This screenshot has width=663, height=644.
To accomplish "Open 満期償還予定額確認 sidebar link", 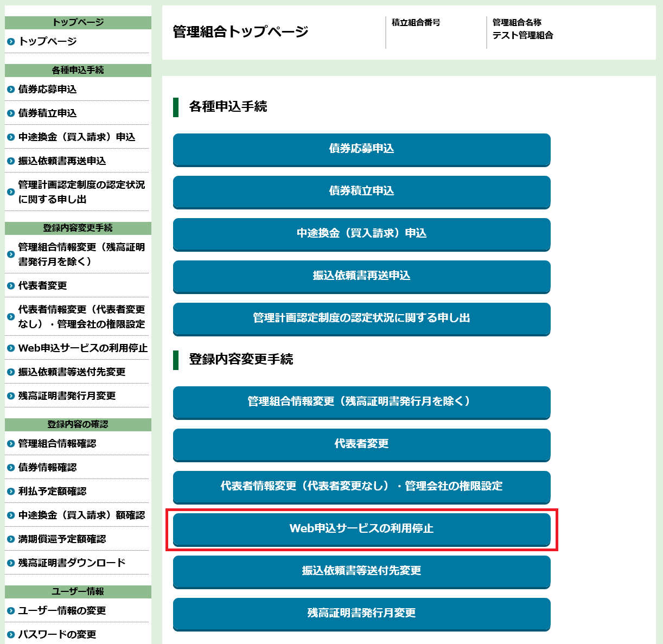I will coord(62,539).
